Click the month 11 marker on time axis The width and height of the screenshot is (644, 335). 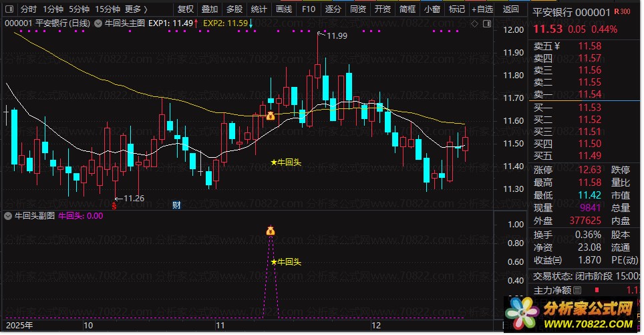tap(220, 326)
